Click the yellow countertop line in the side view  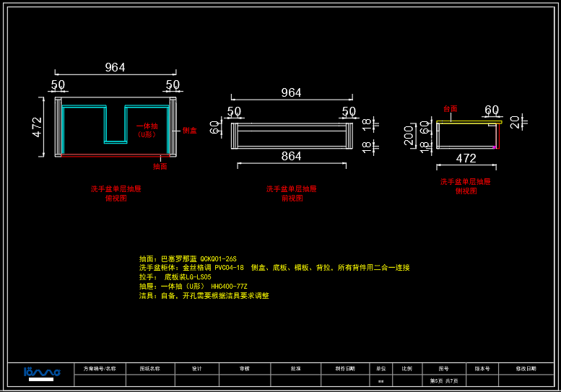click(x=469, y=122)
